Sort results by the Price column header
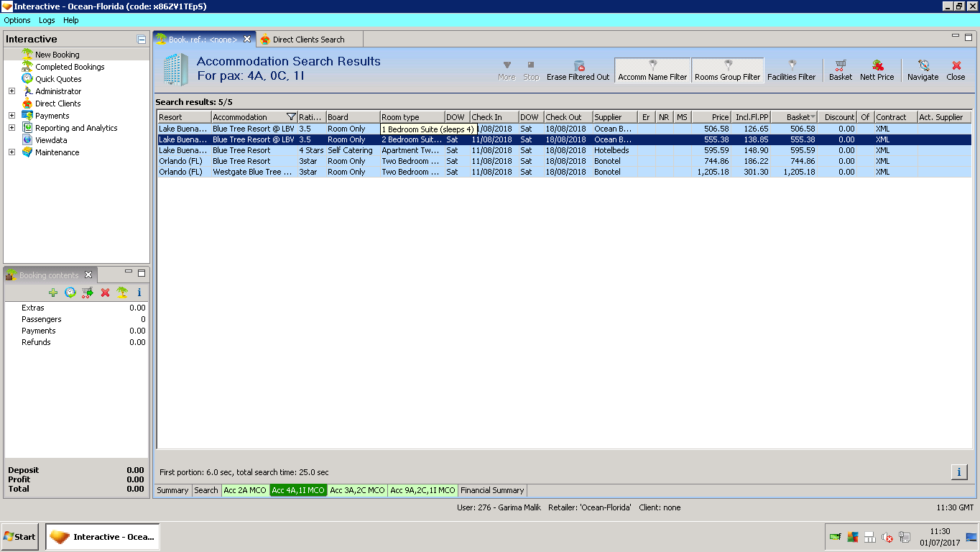 711,117
